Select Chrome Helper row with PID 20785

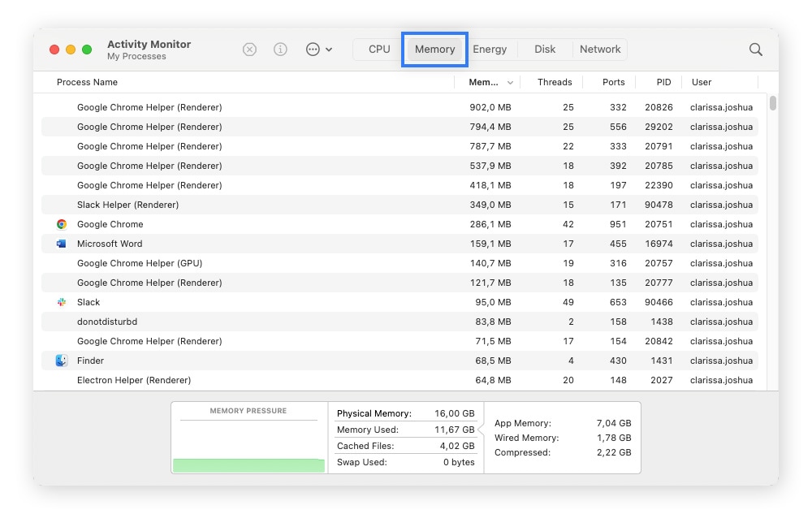400,166
